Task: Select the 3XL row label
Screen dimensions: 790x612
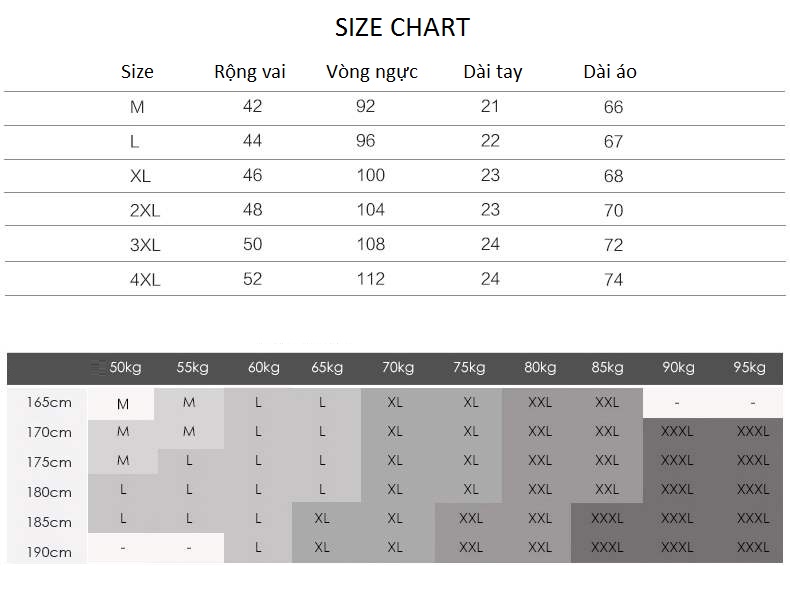Action: coord(145,245)
